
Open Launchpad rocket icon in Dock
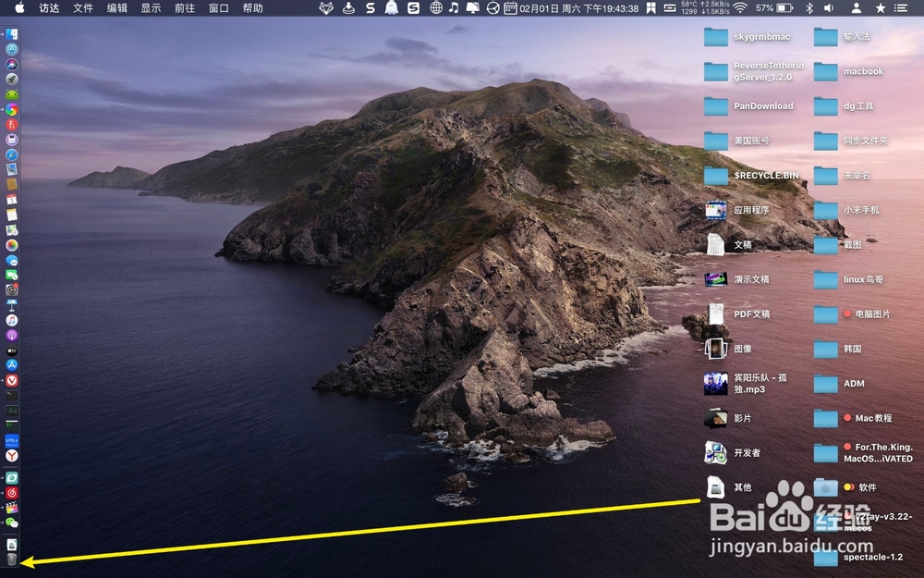(x=12, y=79)
